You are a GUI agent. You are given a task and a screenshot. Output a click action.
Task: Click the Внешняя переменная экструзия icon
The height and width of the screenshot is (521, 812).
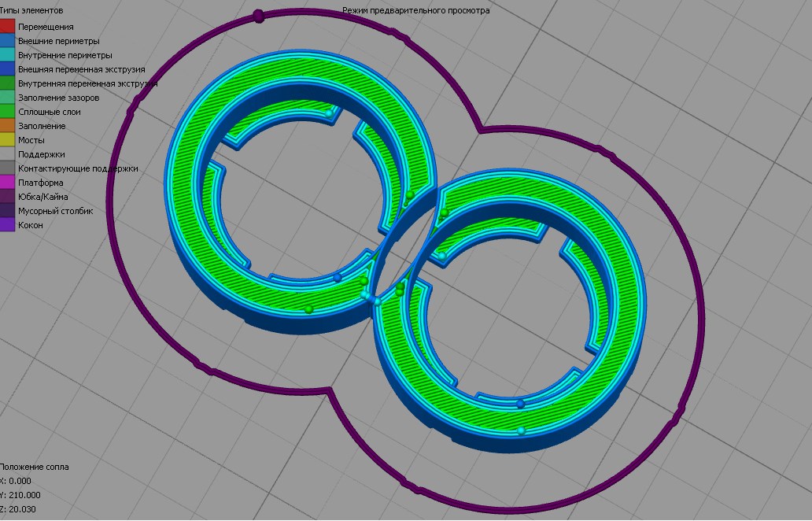pyautogui.click(x=8, y=67)
